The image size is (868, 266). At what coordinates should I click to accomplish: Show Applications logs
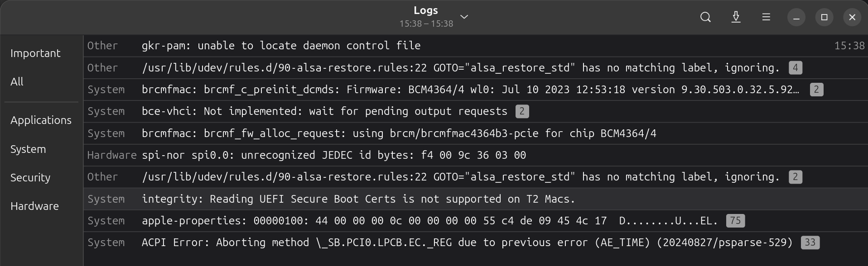click(x=41, y=120)
